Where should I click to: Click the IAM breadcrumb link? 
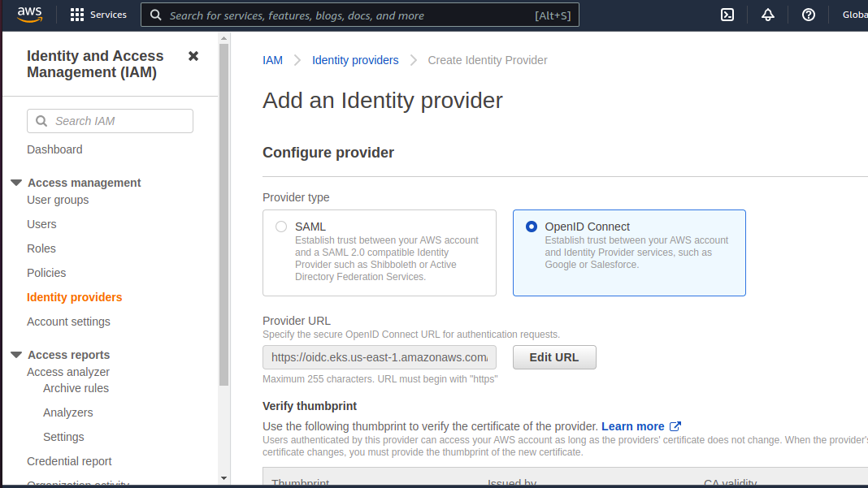tap(272, 60)
